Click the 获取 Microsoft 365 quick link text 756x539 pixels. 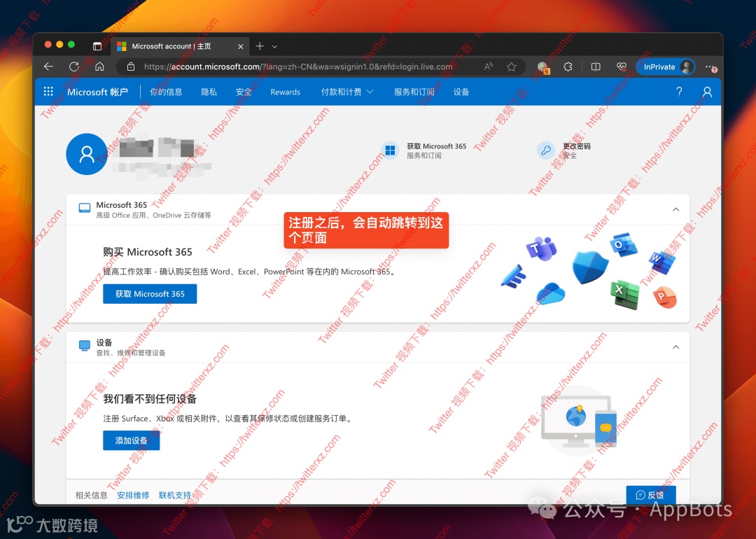pyautogui.click(x=436, y=146)
